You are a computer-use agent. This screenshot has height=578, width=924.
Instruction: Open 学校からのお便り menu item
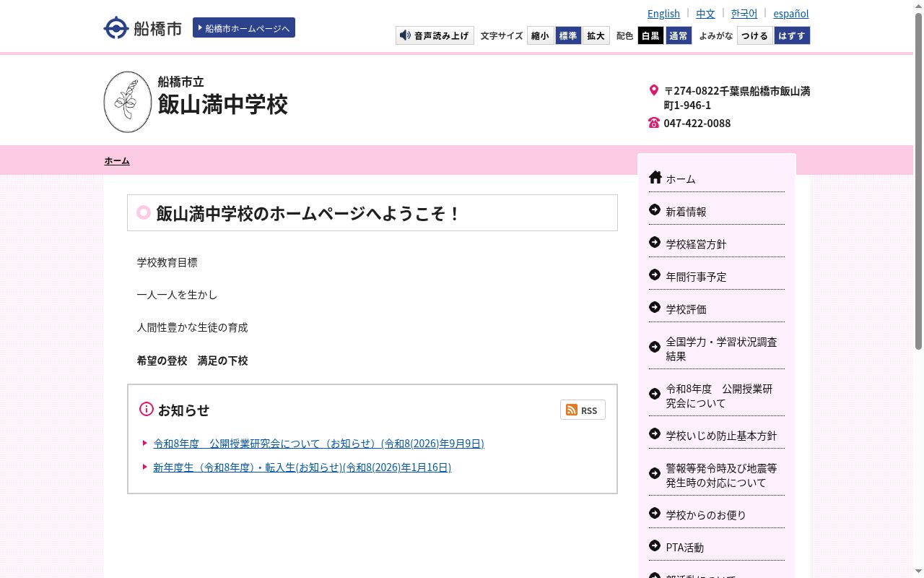(706, 514)
